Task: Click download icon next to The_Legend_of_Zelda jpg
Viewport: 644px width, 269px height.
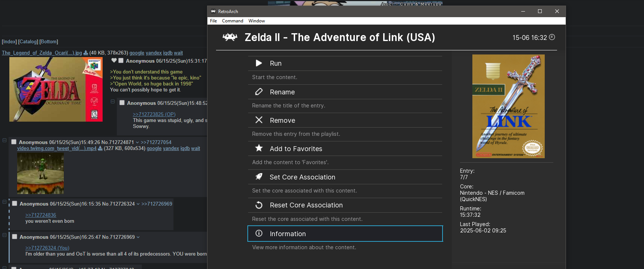Action: click(85, 53)
